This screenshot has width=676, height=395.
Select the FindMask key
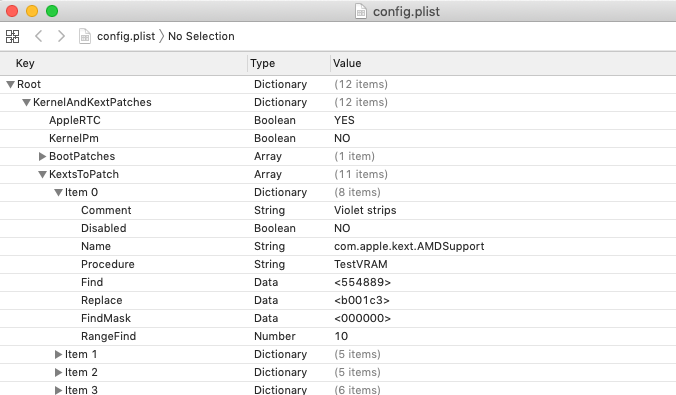(x=106, y=318)
